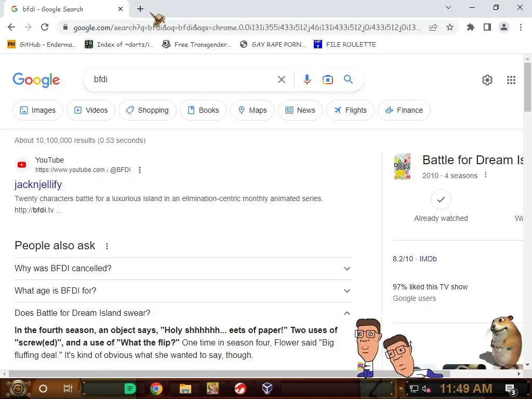Viewport: 532px width, 399px height.
Task: Open GitHub - Enderma bookmark
Action: click(x=42, y=45)
